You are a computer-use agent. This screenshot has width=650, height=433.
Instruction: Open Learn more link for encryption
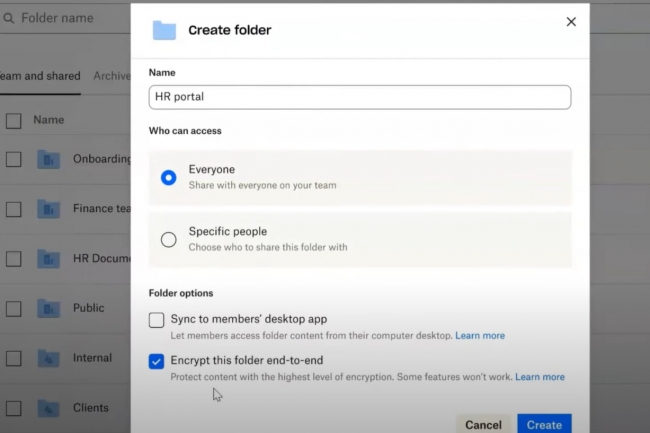point(539,377)
